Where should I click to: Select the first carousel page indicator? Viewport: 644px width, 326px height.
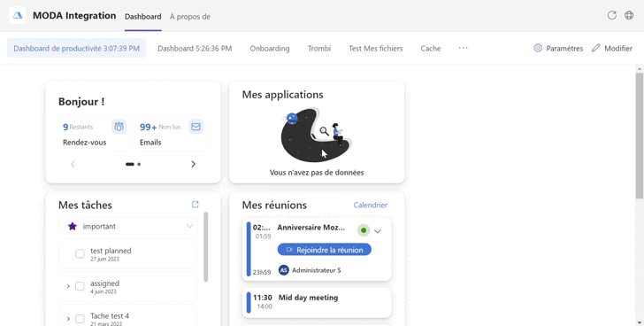coord(130,164)
